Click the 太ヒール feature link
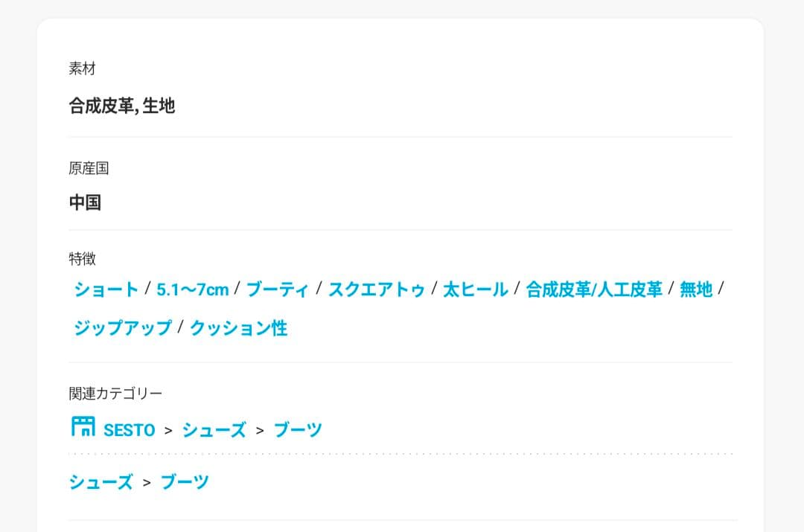 coord(475,289)
